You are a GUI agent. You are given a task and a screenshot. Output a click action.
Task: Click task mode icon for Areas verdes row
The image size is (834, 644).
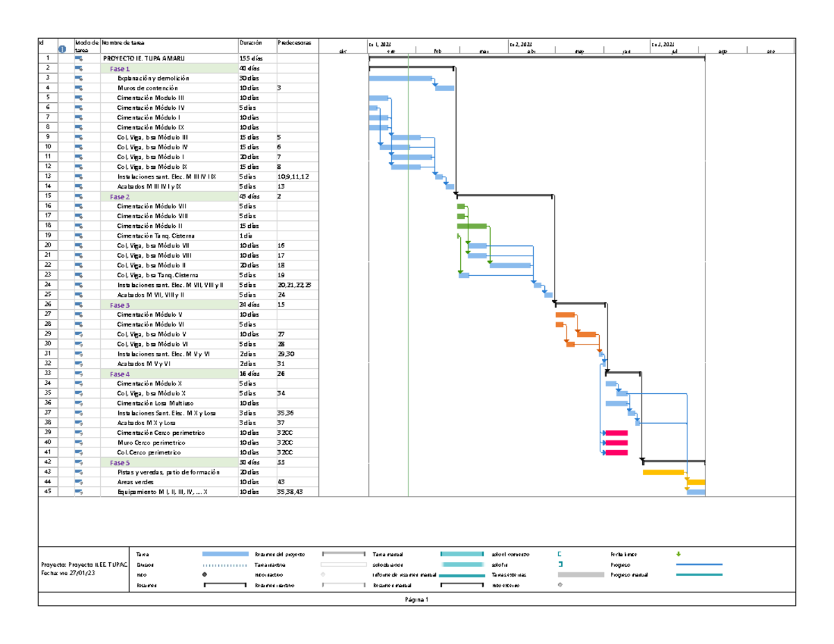79,481
